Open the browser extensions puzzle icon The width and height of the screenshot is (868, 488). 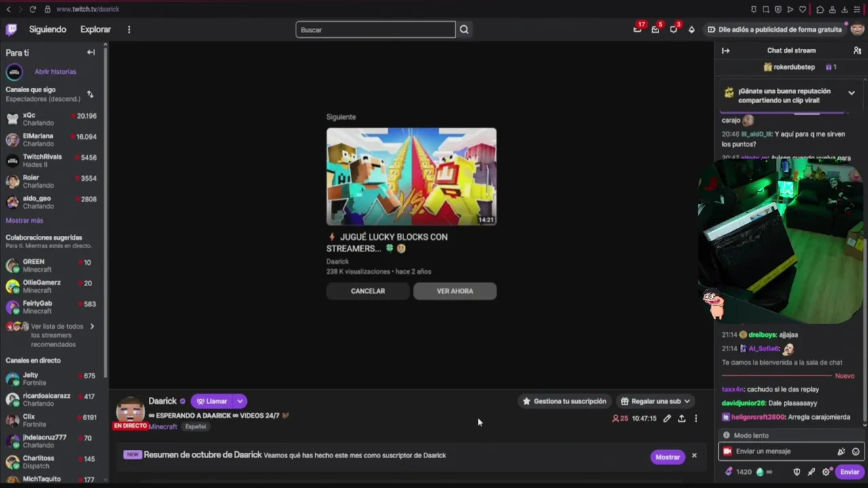click(820, 9)
